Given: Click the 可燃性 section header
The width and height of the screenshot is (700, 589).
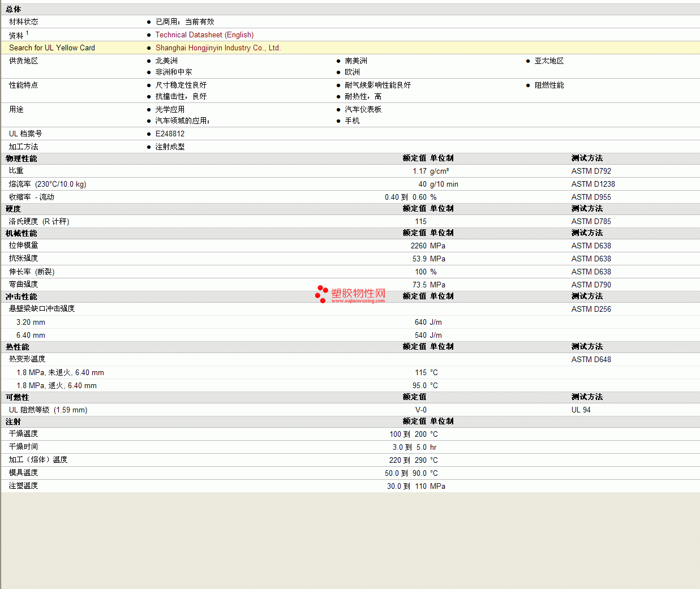Looking at the screenshot, I should pos(17,398).
